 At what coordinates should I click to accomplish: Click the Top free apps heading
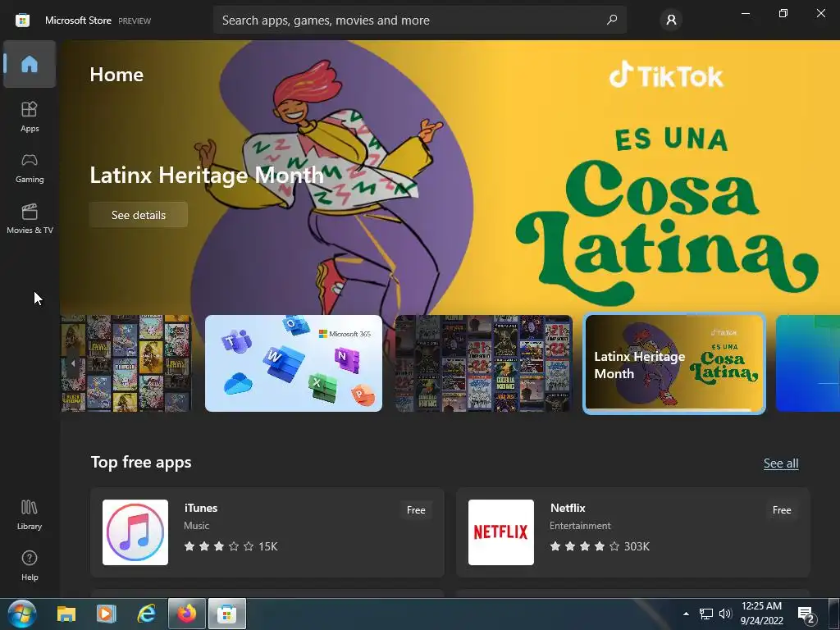pyautogui.click(x=141, y=463)
